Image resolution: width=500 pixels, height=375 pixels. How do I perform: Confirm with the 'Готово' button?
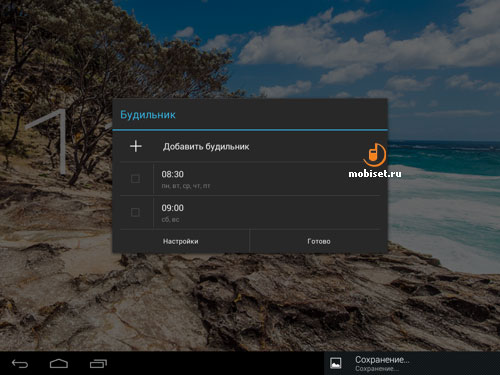(x=319, y=241)
